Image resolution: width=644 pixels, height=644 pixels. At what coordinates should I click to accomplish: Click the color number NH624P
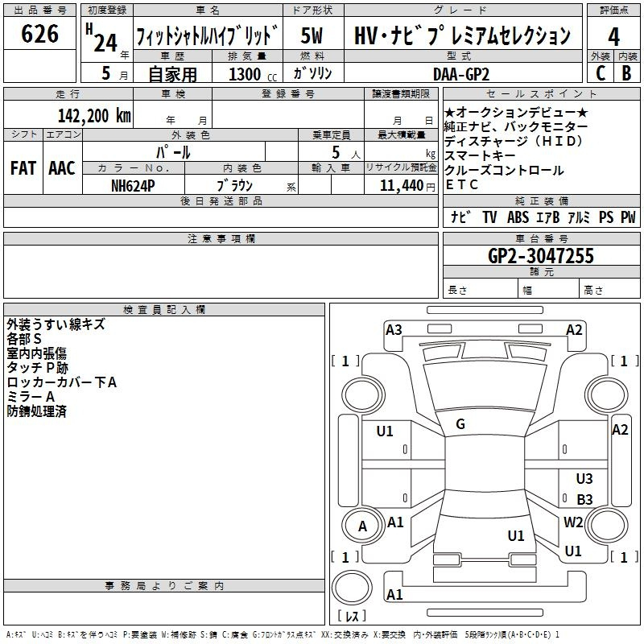133,186
